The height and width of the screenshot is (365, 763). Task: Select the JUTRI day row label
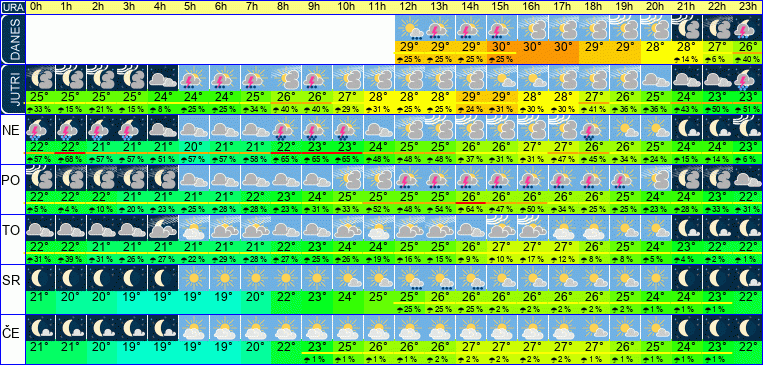[x=12, y=90]
